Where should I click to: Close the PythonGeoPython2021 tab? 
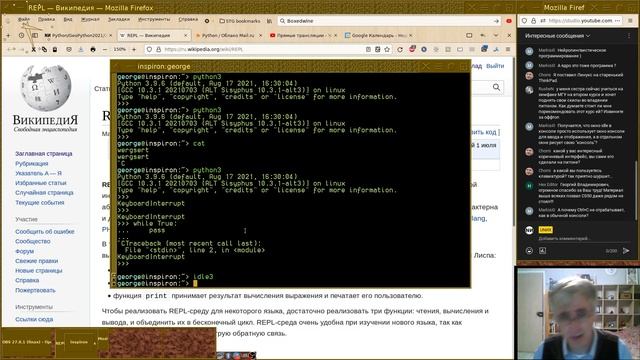click(x=110, y=36)
